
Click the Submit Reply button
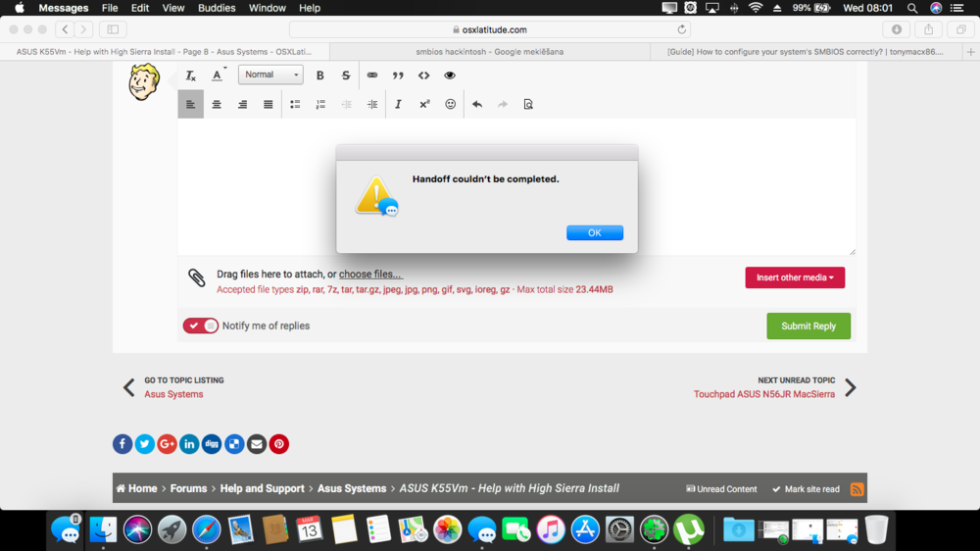(x=808, y=326)
